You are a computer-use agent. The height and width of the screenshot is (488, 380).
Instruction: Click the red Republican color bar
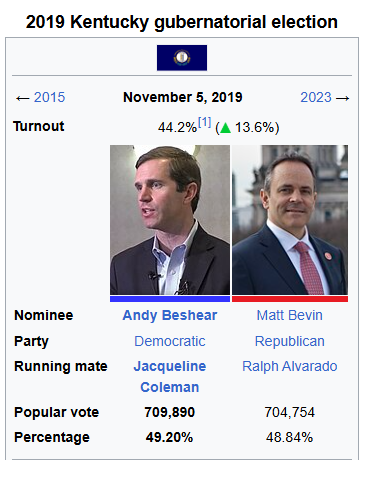click(290, 299)
